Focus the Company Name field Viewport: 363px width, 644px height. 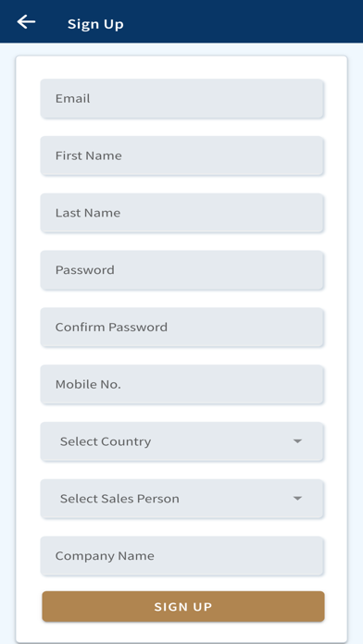pos(181,556)
